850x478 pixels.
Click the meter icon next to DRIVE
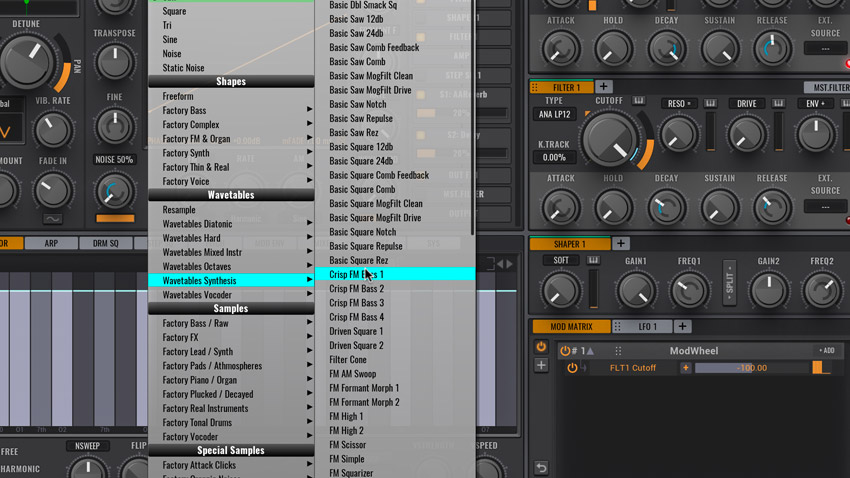(778, 104)
